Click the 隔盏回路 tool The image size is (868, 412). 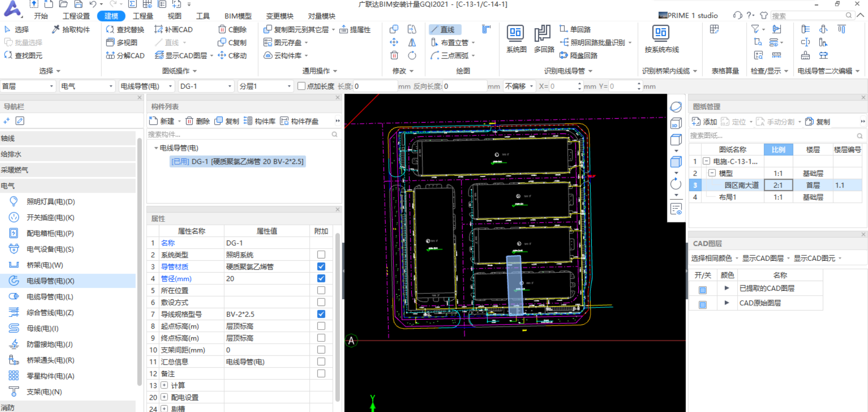[579, 56]
